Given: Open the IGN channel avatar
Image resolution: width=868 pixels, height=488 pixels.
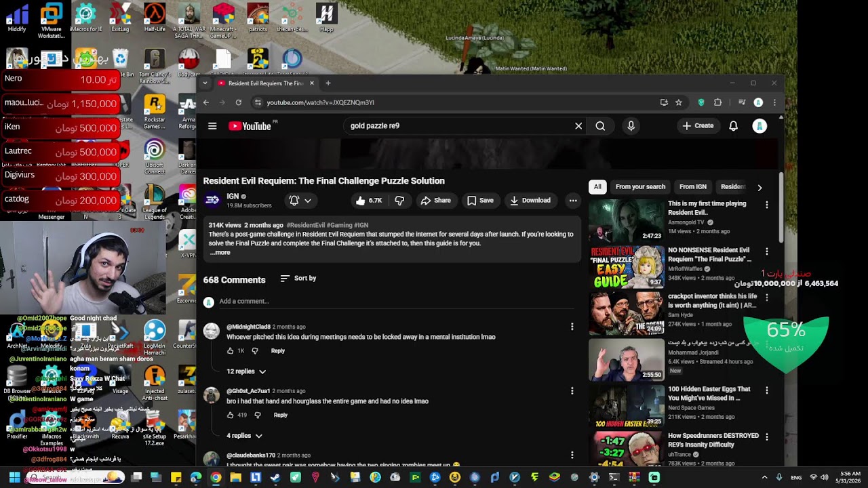Looking at the screenshot, I should tap(212, 200).
